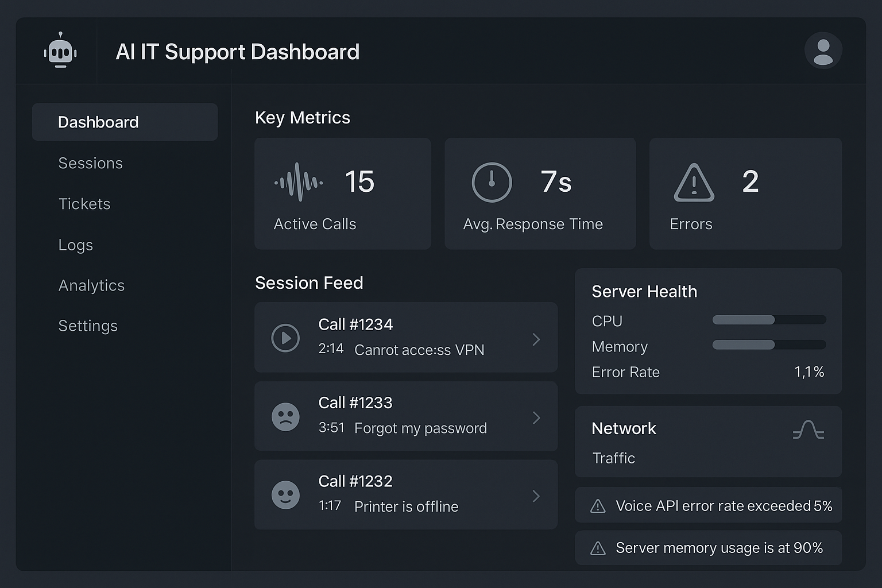This screenshot has height=588, width=882.
Task: Switch to the Sessions section
Action: click(x=90, y=163)
